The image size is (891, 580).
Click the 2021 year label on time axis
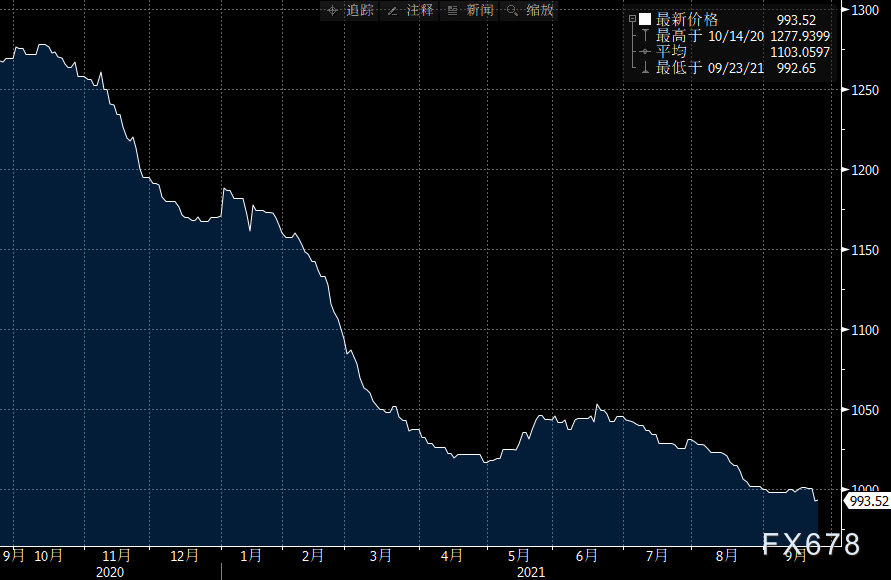[x=530, y=572]
